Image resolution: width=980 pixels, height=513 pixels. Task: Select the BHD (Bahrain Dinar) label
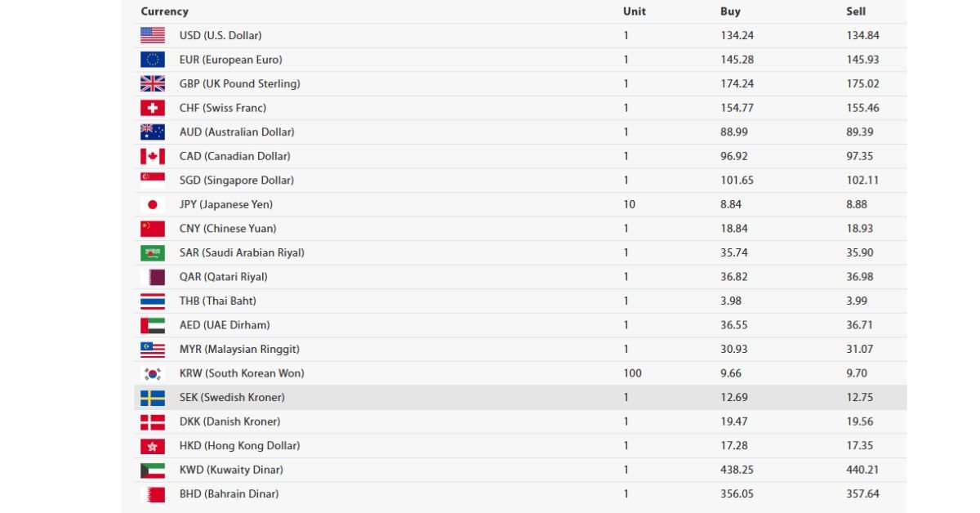(x=229, y=493)
